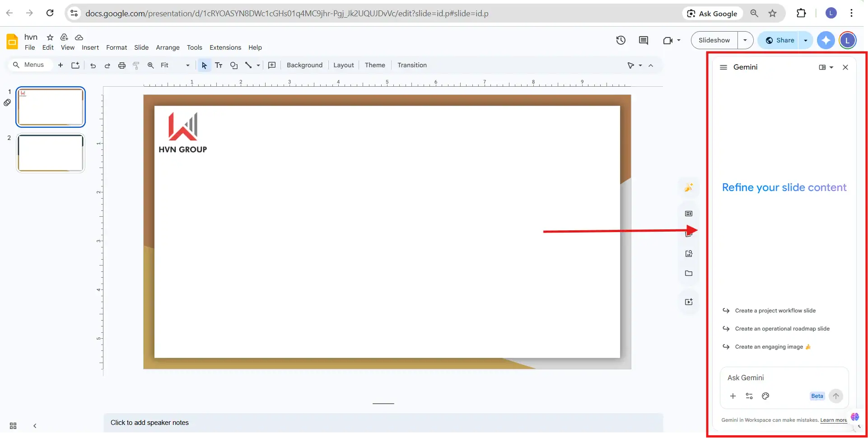Open Gemini panel layout dropdown
The image size is (868, 438).
coord(831,67)
